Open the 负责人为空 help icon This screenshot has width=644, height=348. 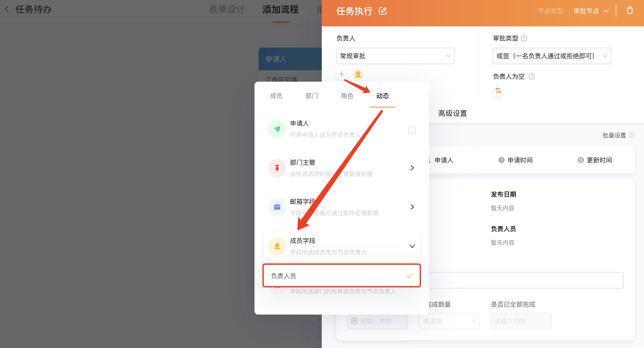[x=532, y=77]
